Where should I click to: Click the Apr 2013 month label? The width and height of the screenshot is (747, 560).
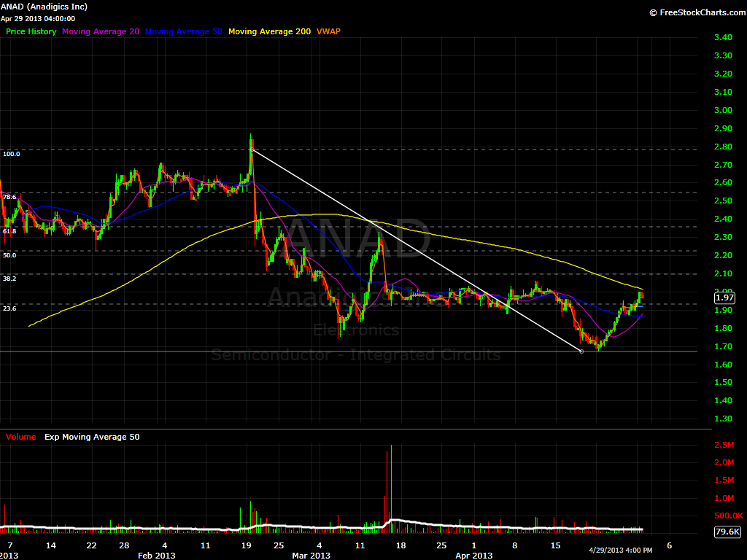(x=474, y=556)
